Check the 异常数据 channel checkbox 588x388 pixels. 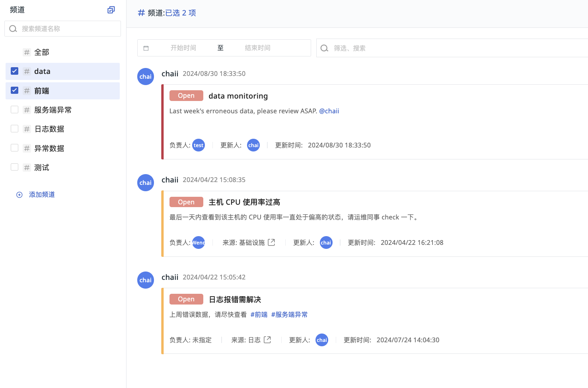(x=15, y=148)
